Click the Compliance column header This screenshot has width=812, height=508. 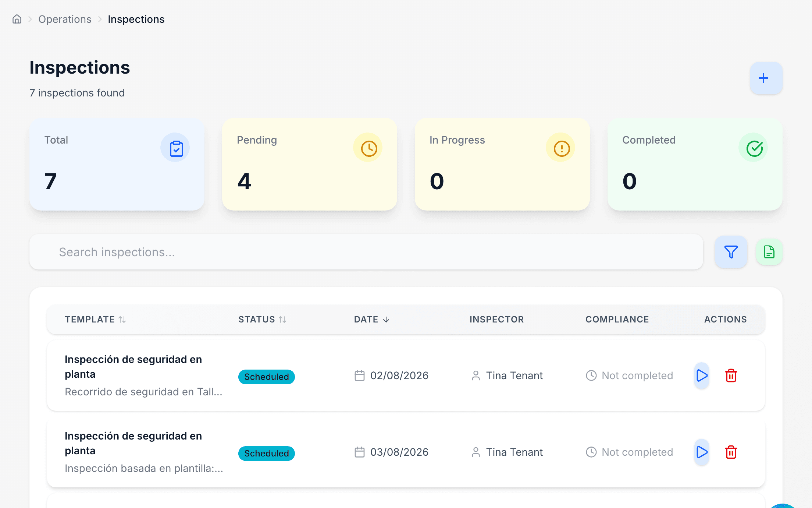coord(617,320)
